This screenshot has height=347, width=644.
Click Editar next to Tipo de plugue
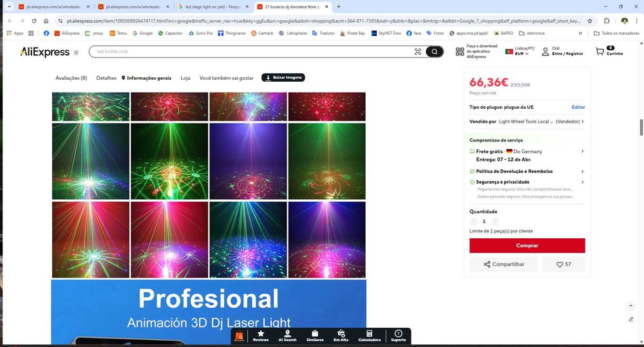point(578,107)
